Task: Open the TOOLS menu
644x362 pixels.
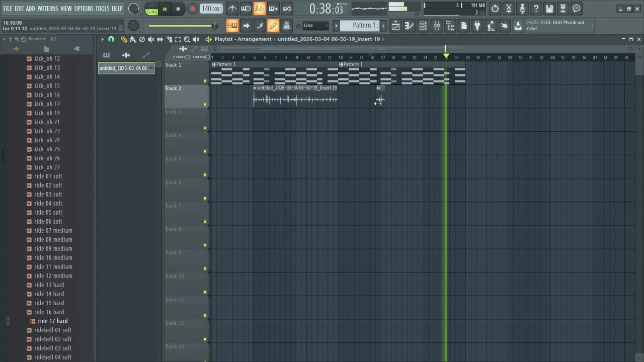Action: tap(103, 9)
